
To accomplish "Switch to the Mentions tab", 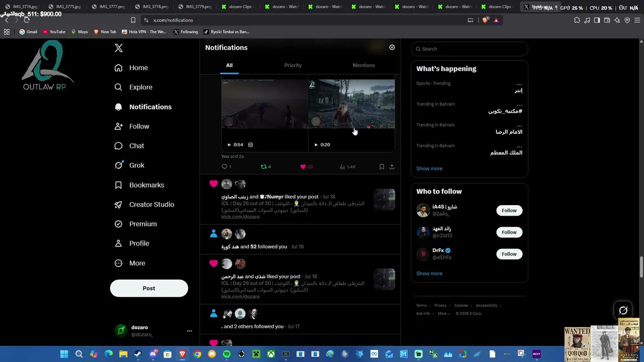I will [x=364, y=65].
